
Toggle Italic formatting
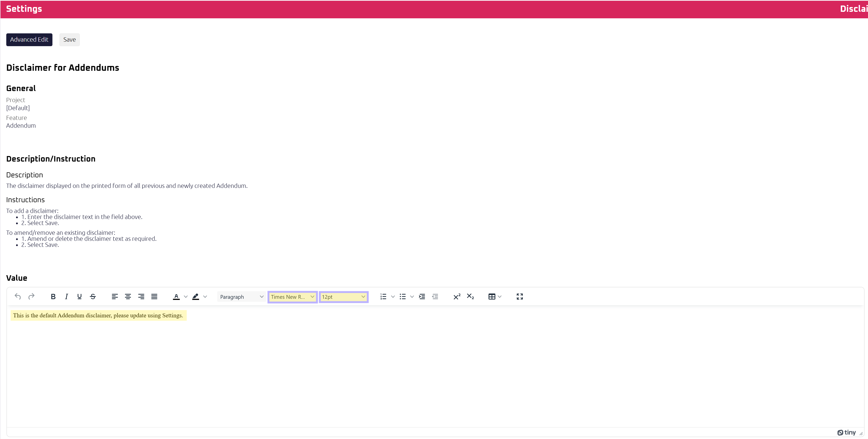coord(66,297)
